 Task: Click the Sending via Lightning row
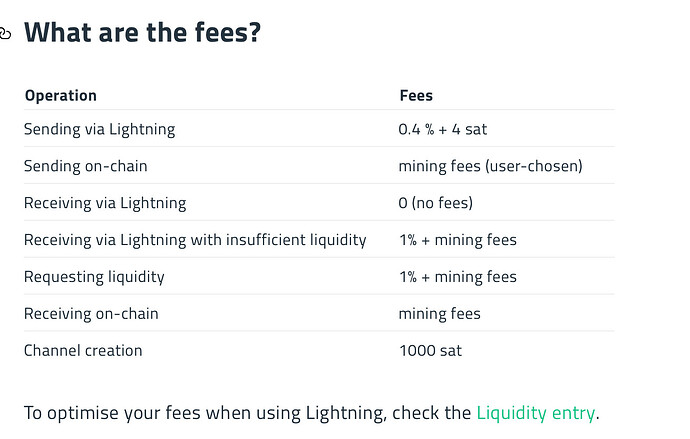(x=319, y=129)
